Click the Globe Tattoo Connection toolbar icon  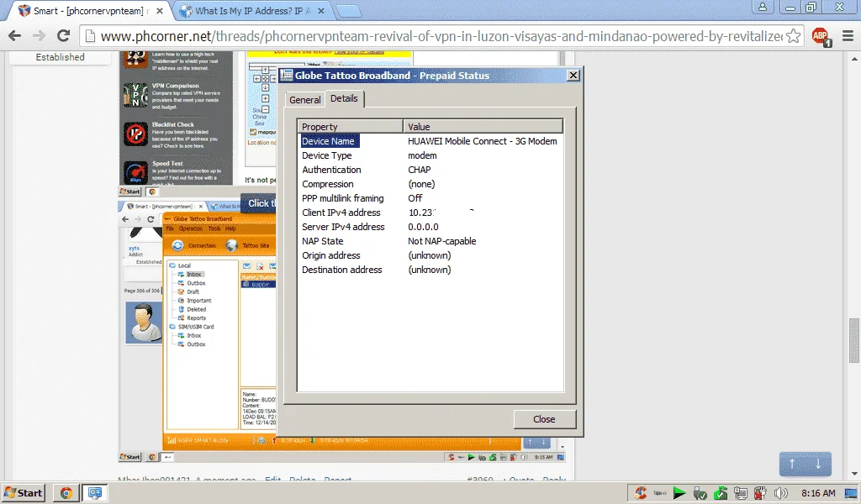click(x=177, y=245)
